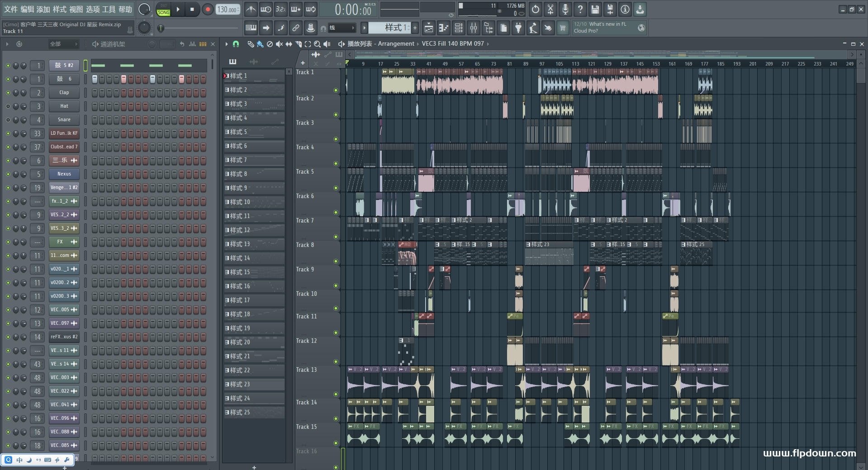Select the paint brush tool in playlist
868x470 pixels.
(x=260, y=44)
